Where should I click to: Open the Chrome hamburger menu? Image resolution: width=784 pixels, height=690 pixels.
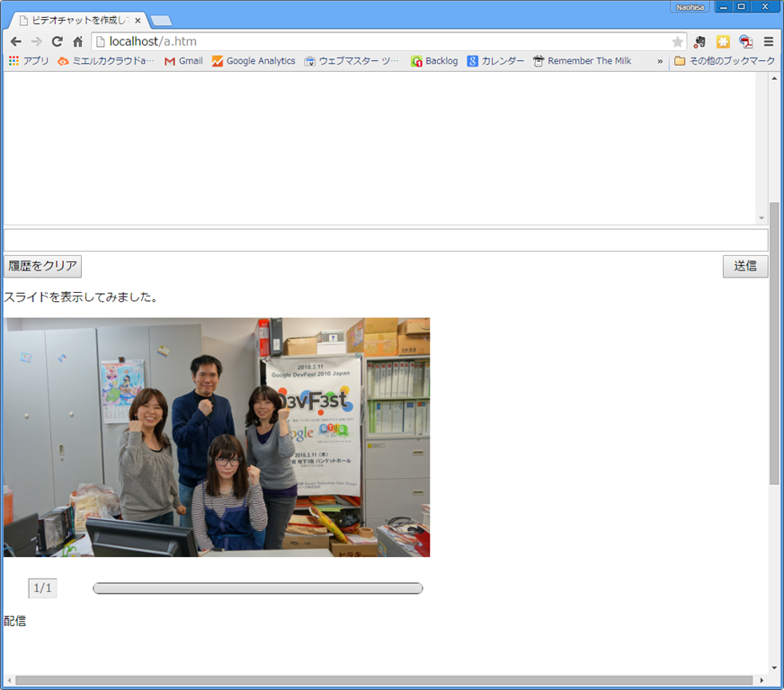(769, 41)
